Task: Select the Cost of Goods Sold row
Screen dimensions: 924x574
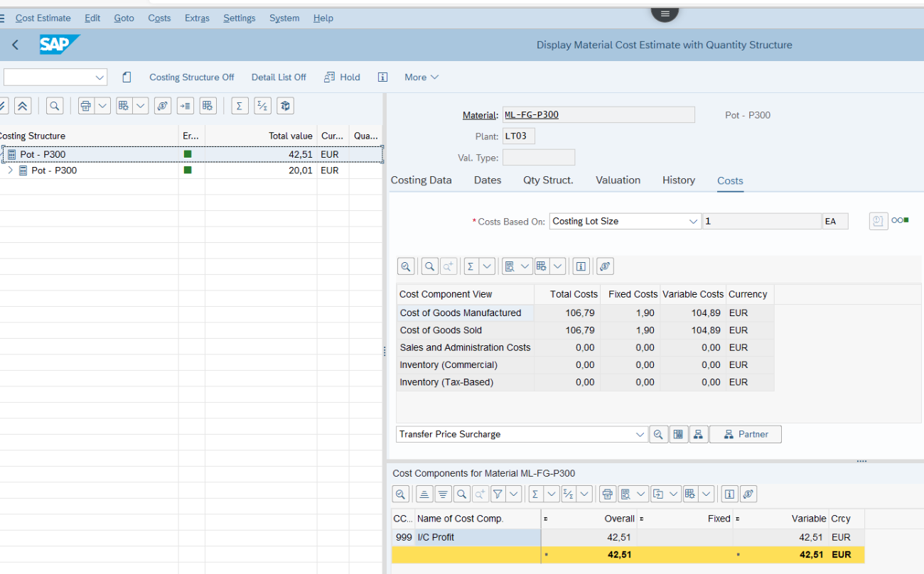Action: (585, 330)
